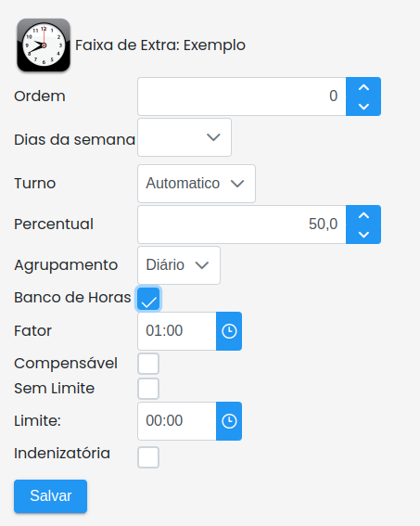
Task: Open the Agrupamento Diário dropdown
Action: click(x=179, y=265)
